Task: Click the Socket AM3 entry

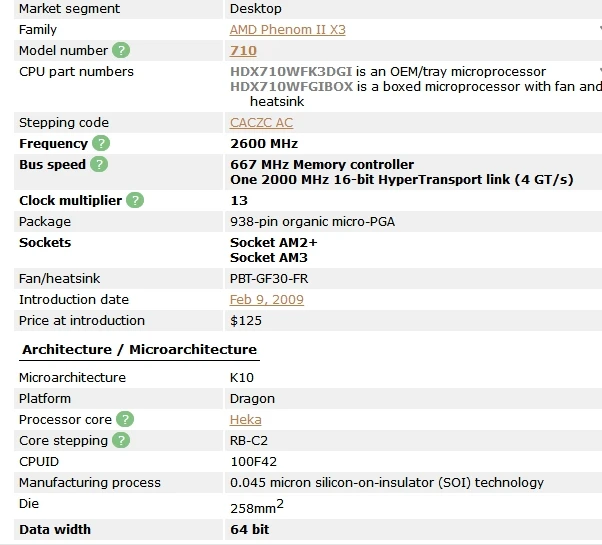Action: [269, 258]
